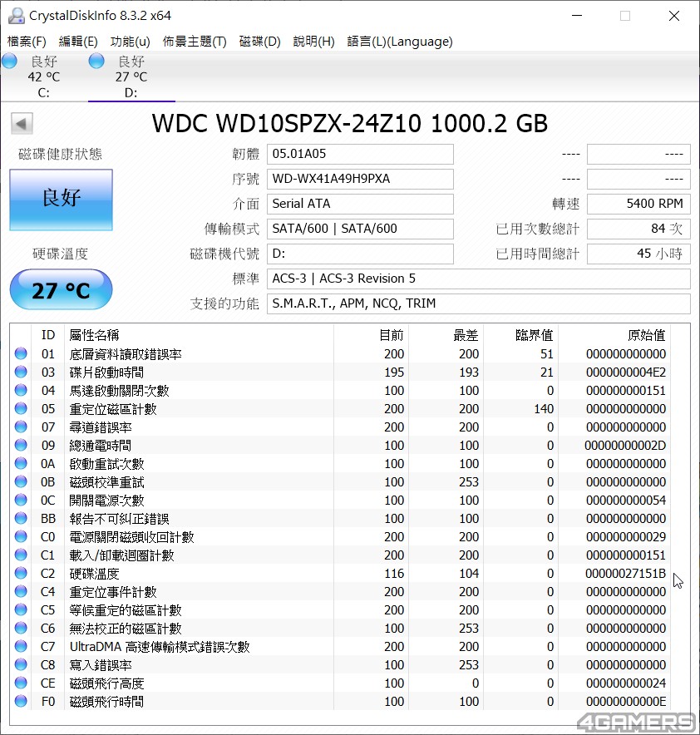Go to previous disk with left arrow
This screenshot has width=700, height=735.
(x=22, y=124)
